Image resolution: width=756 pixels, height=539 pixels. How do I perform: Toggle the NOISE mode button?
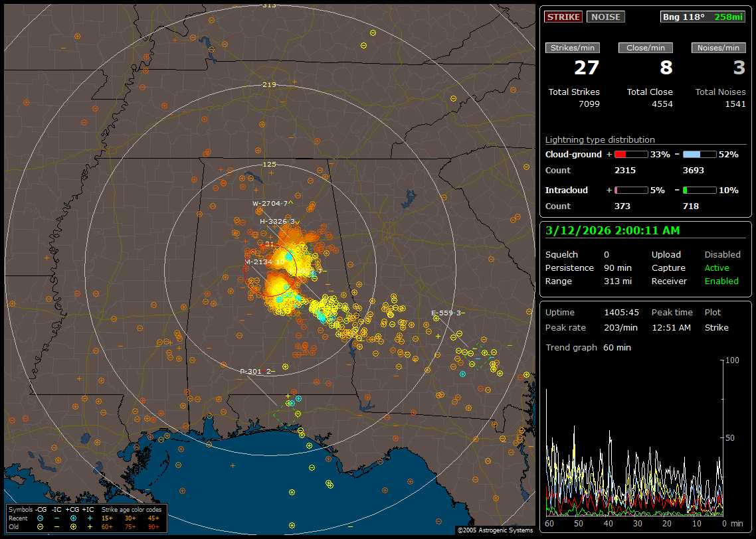(605, 17)
